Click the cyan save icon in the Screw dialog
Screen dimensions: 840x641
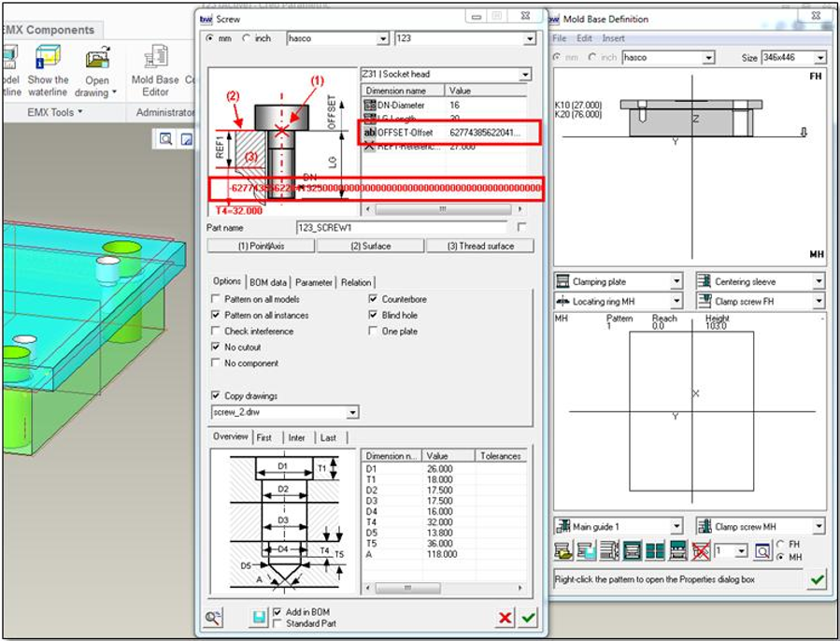coord(258,618)
